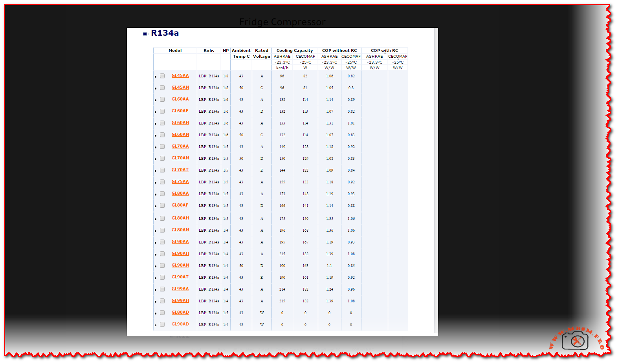Tick the checkbox for GL45AA
The image size is (618, 364).
tap(162, 76)
